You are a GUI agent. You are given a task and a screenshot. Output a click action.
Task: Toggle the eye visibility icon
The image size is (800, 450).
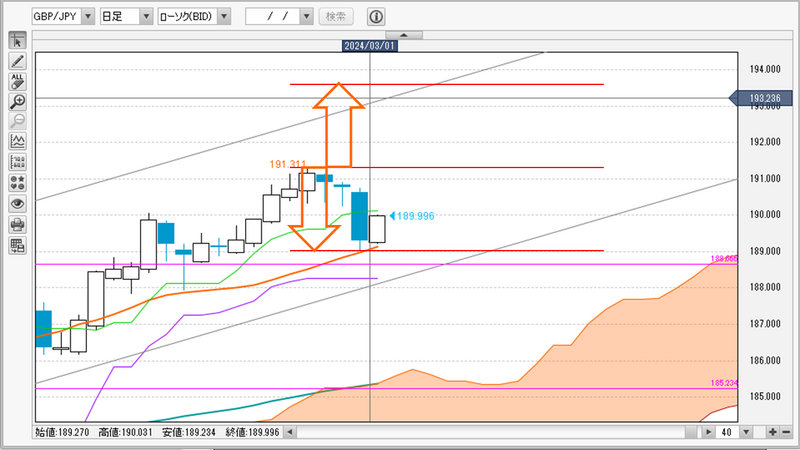tap(17, 204)
